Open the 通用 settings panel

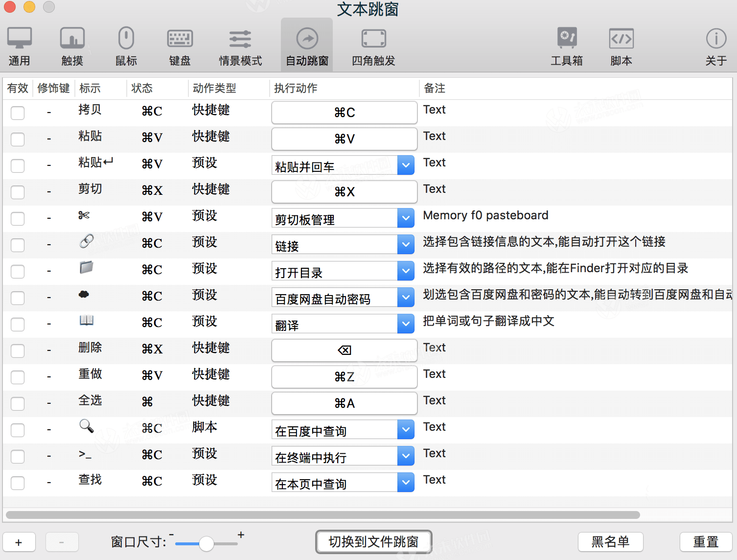coord(20,45)
